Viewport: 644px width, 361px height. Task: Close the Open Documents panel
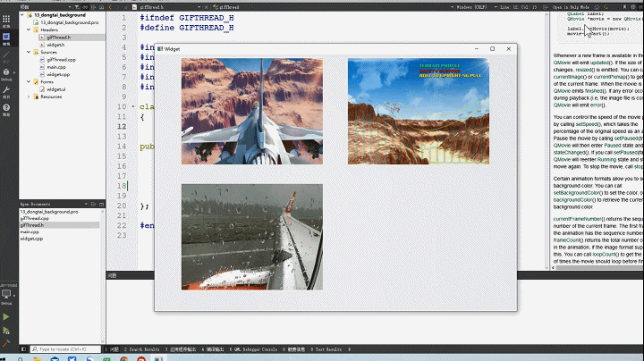point(101,204)
